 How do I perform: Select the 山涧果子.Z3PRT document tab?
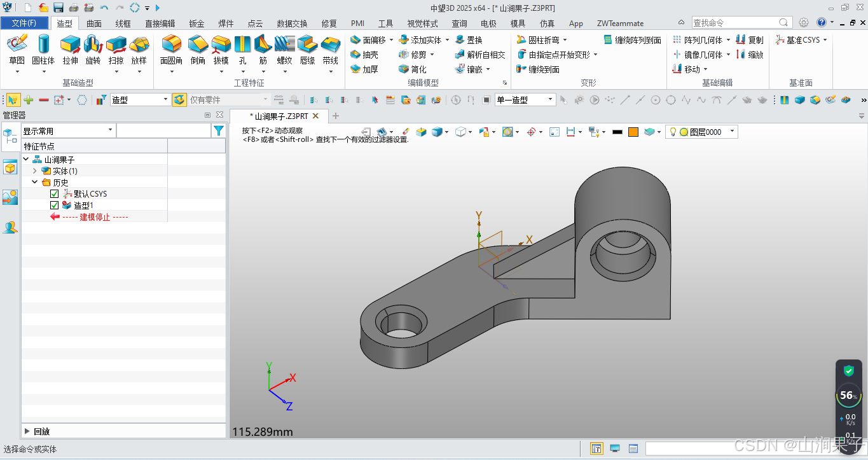pos(279,116)
